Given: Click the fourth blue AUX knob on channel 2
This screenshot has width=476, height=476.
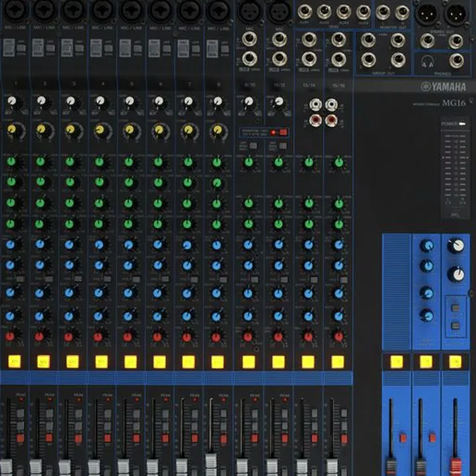Looking at the screenshot, I should tap(39, 316).
